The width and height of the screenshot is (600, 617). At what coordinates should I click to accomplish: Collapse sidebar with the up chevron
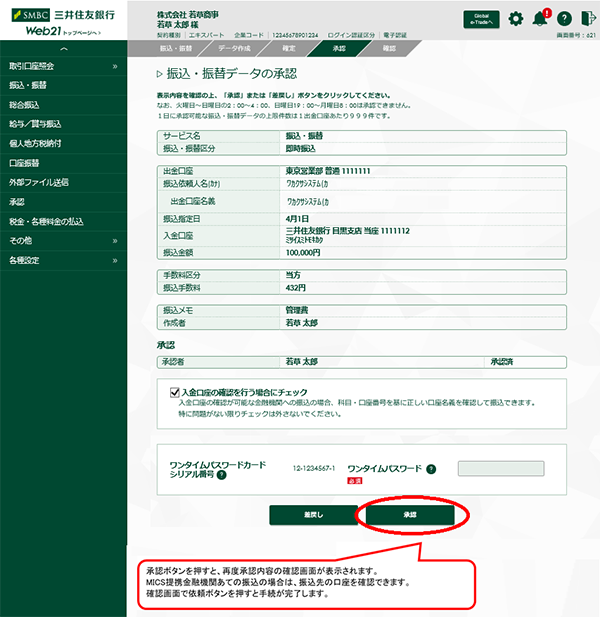tap(64, 49)
